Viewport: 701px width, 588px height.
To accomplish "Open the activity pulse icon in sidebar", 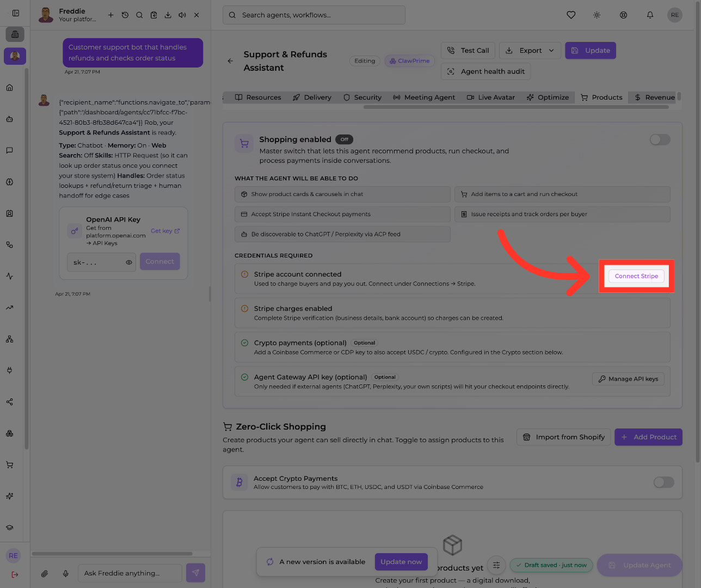I will 10,276.
